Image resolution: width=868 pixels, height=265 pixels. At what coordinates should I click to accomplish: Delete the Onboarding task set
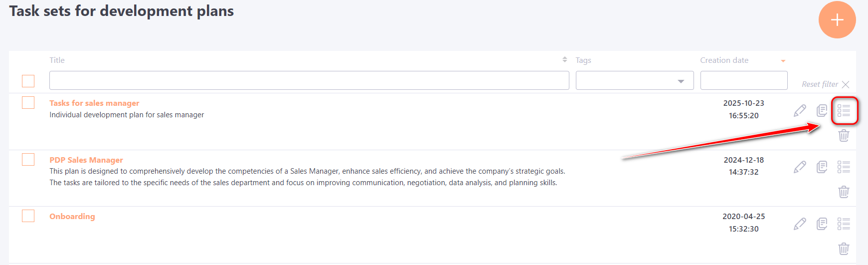tap(844, 249)
